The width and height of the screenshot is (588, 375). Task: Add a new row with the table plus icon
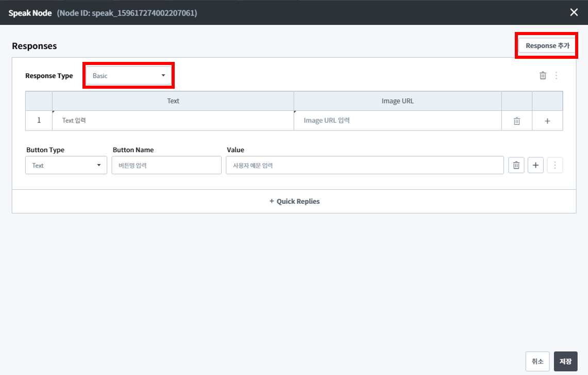(547, 121)
